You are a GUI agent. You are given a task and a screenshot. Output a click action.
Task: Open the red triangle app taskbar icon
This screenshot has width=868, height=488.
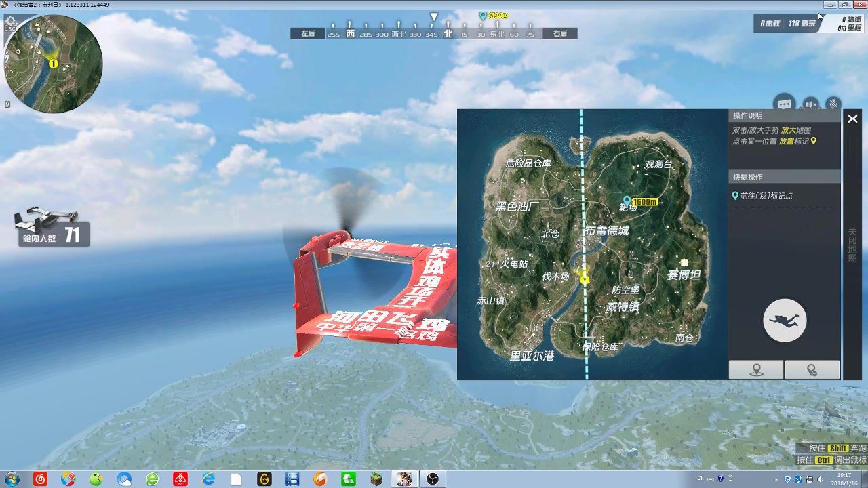180,479
